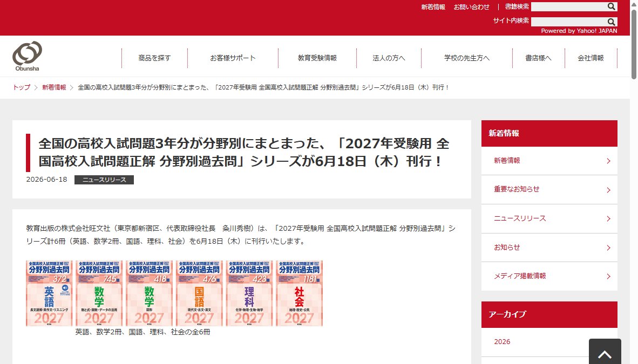
Task: Click the 社会 book cover thumbnail
Action: pos(300,293)
